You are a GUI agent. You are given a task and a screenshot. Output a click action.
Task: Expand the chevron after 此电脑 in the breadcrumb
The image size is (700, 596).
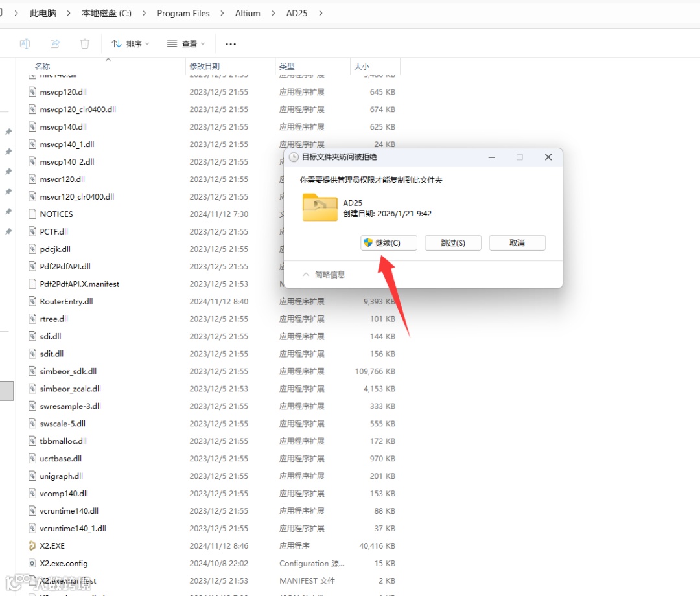click(69, 14)
